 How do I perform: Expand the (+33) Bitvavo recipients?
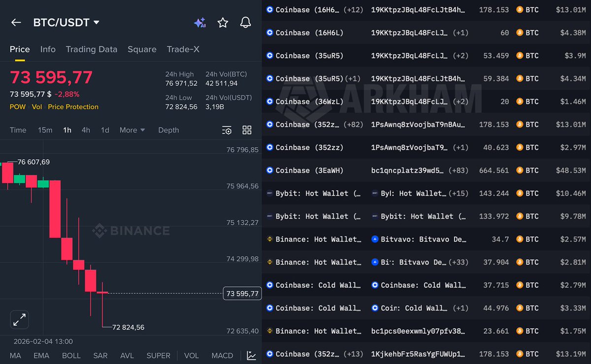(459, 262)
